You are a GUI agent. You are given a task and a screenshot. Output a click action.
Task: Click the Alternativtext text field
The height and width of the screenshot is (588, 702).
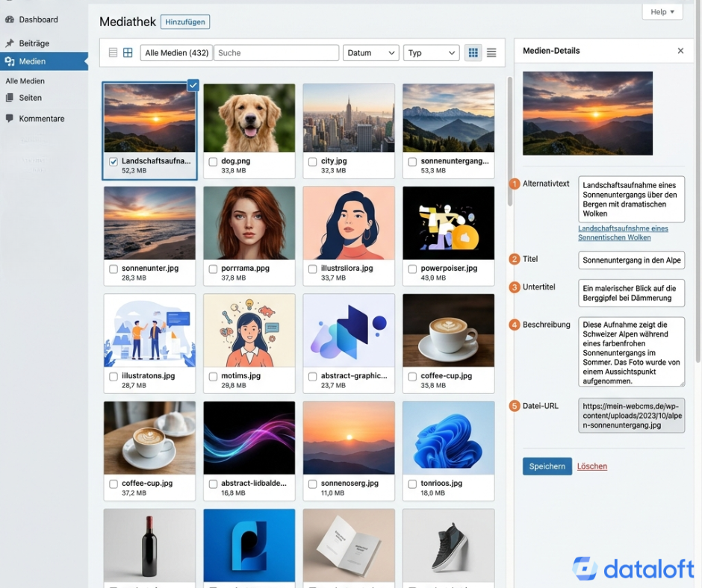(631, 199)
